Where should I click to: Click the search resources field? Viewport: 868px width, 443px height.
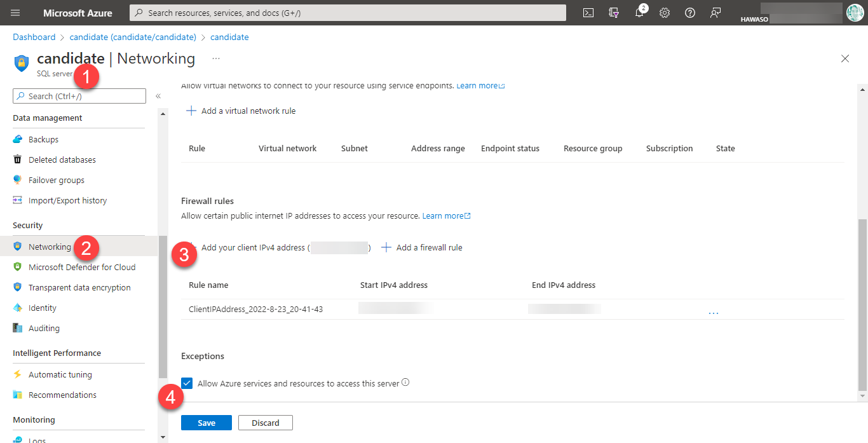[x=347, y=12]
